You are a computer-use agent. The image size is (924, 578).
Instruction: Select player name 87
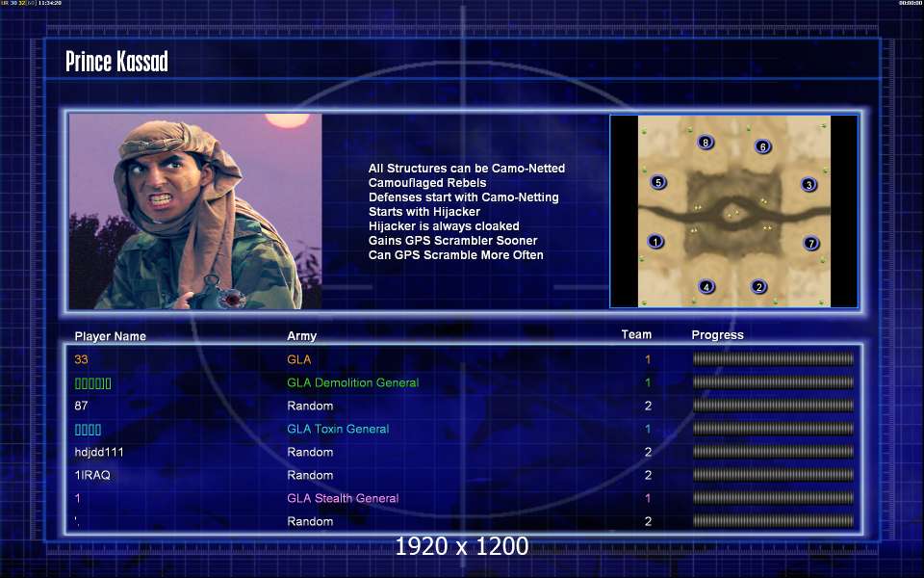[x=81, y=406]
